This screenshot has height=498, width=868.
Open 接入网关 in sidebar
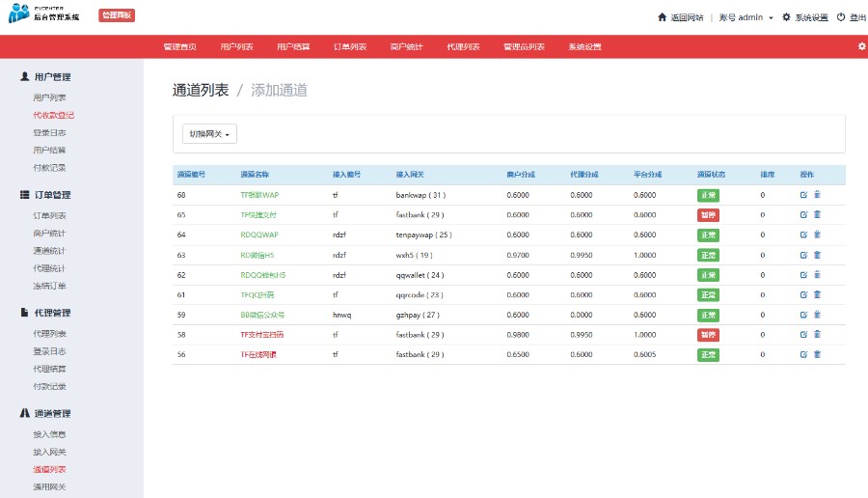point(49,452)
